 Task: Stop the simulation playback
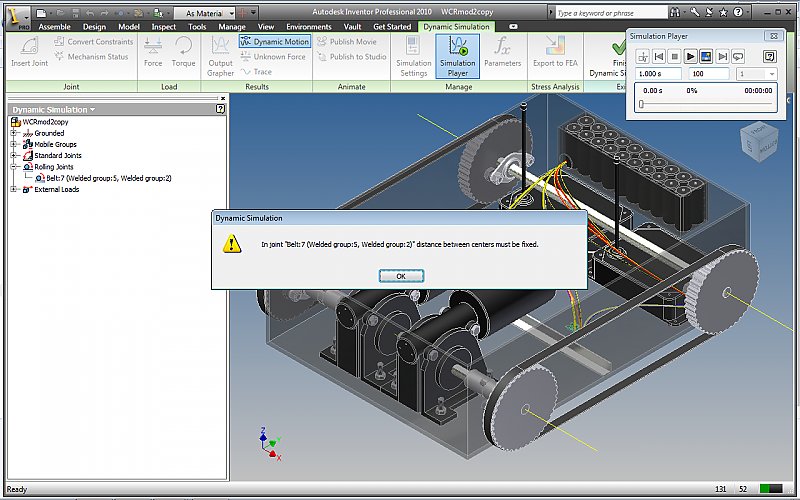674,57
